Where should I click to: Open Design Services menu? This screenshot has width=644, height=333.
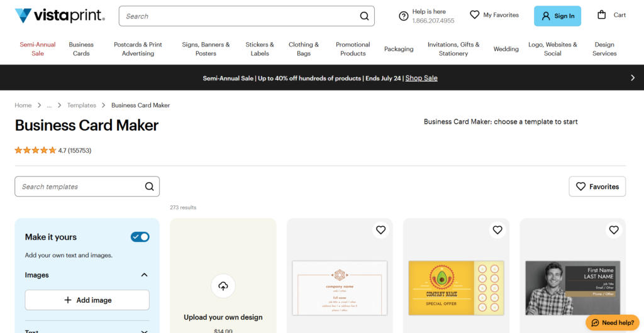tap(604, 49)
